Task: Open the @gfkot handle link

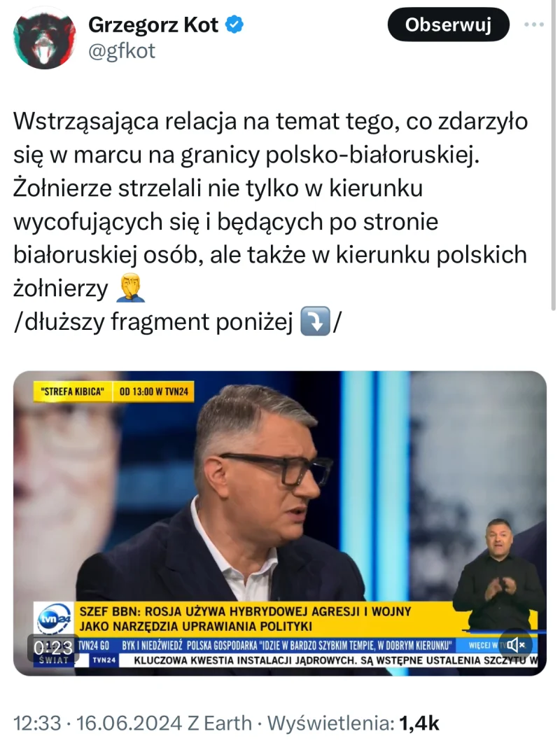Action: 122,50
